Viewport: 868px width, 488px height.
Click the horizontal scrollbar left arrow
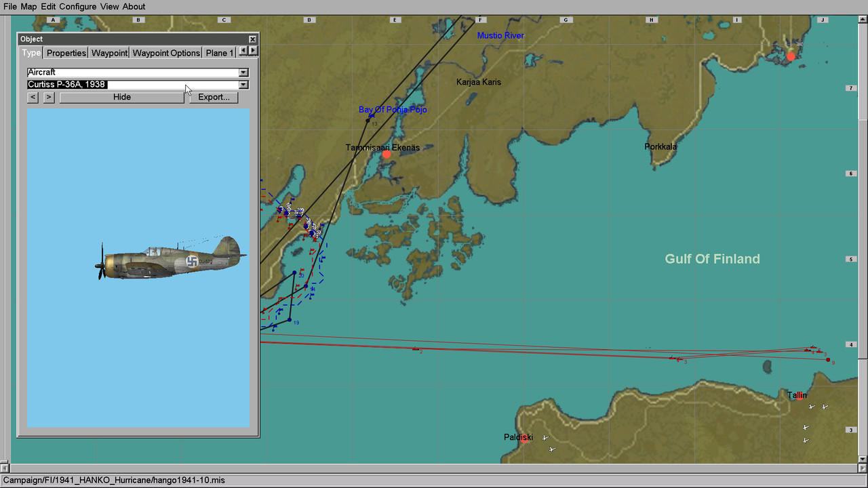(5, 468)
